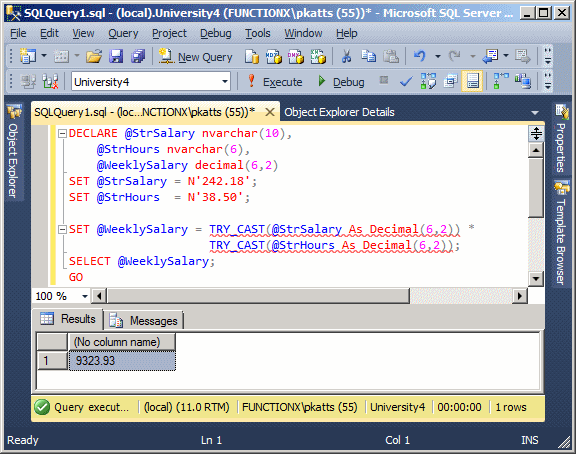Click the Cut scissors icon
Viewport: 576px width, 454px height.
coord(346,56)
